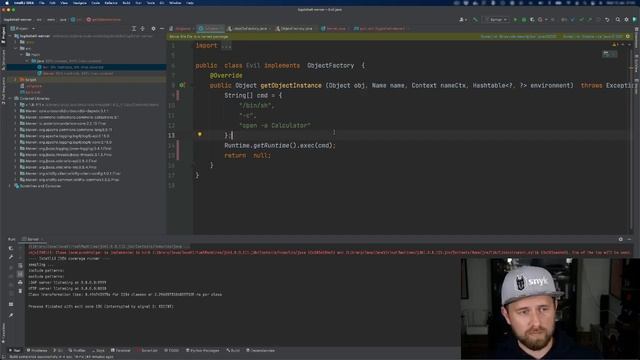This screenshot has width=640, height=360.
Task: Click the Build hammer icon in toolbar
Action: coord(475,20)
